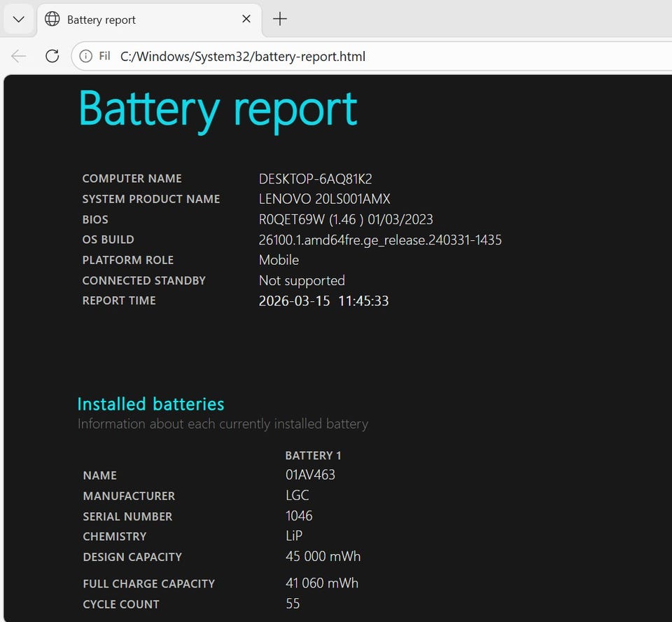Click the back navigation arrow
The width and height of the screenshot is (672, 622).
click(x=19, y=56)
